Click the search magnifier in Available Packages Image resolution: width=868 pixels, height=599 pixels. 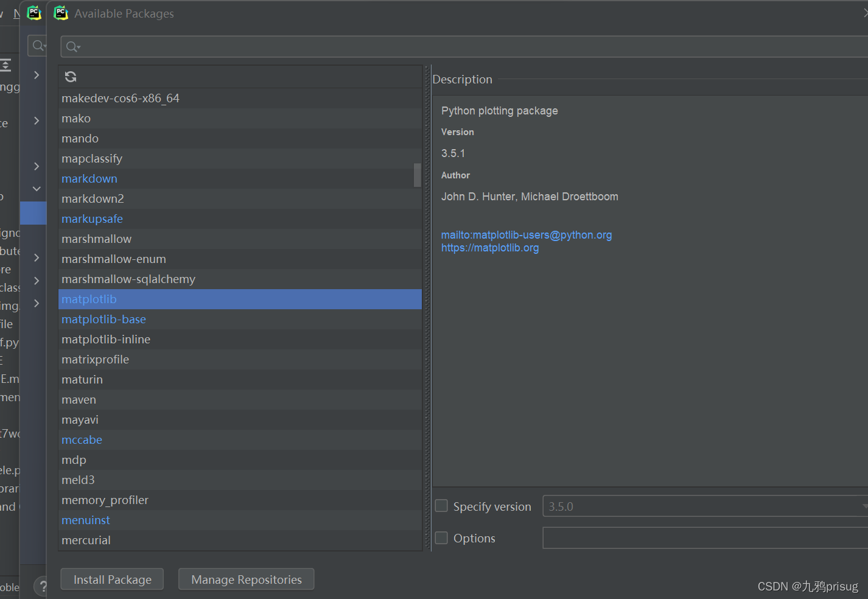coord(72,47)
